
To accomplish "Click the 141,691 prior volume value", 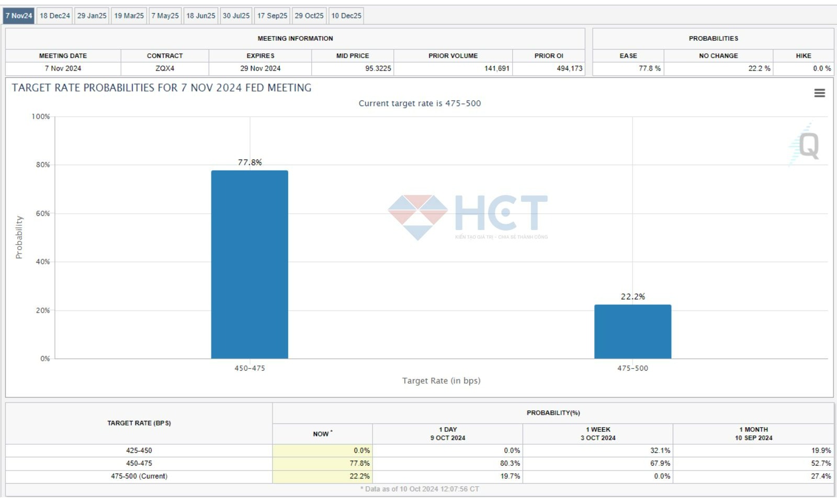I will 496,68.
